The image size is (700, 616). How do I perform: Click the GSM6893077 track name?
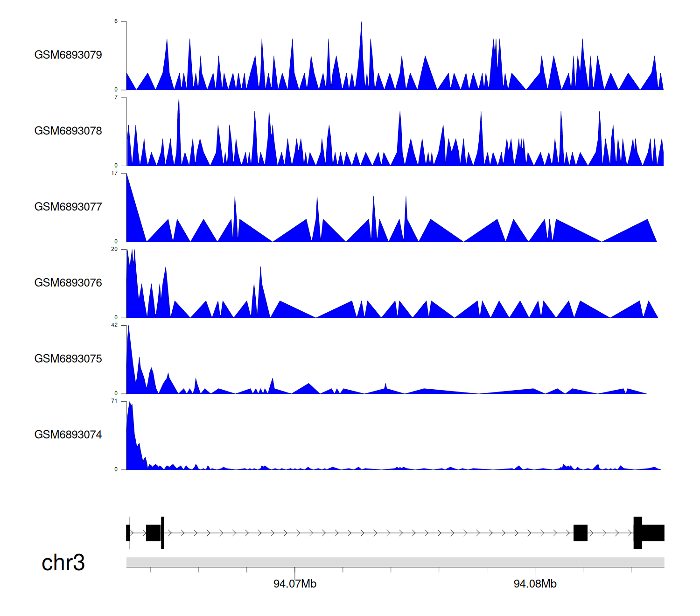point(68,207)
